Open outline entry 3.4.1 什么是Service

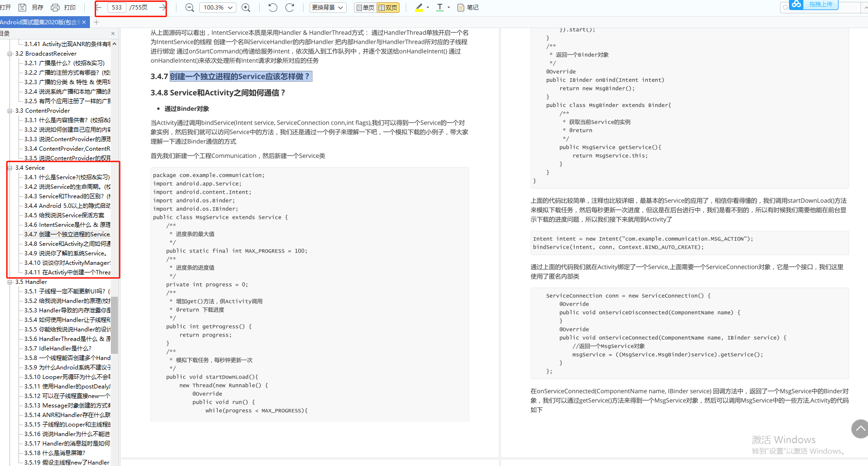click(x=67, y=177)
